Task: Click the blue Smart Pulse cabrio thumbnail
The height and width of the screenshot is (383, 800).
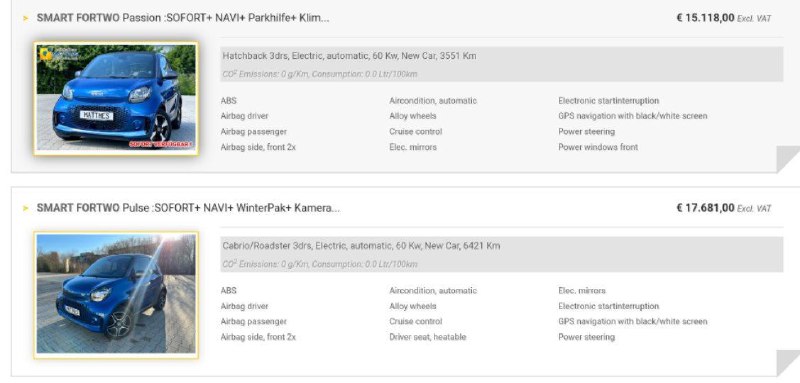Action: [x=116, y=294]
